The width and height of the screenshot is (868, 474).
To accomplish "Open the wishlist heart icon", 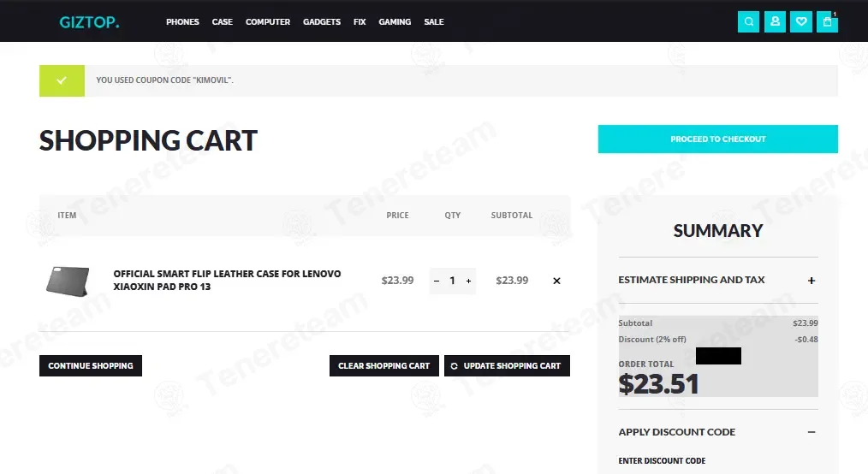I will pyautogui.click(x=801, y=21).
